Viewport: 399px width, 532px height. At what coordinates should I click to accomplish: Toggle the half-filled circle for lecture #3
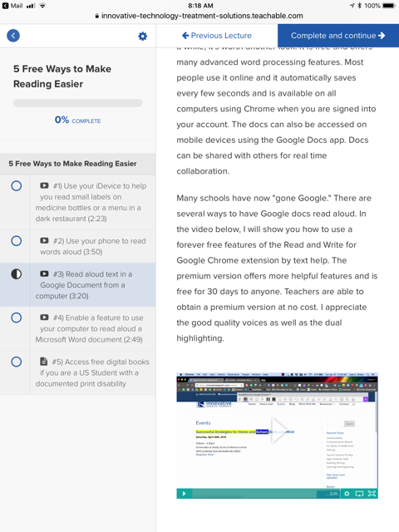(17, 274)
